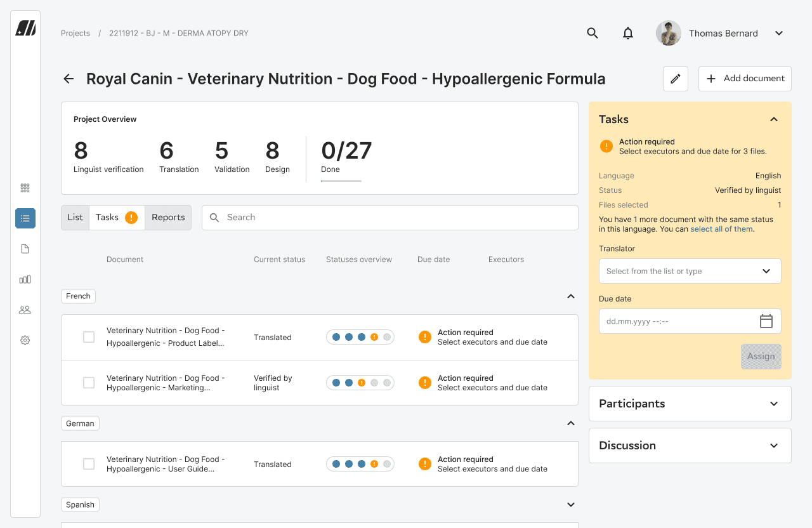Click the document search field
This screenshot has width=812, height=528.
coord(390,218)
